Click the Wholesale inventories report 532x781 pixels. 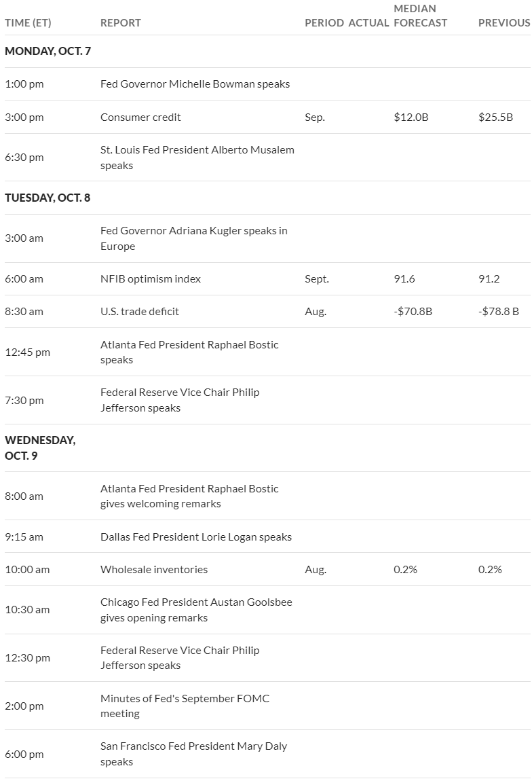pyautogui.click(x=154, y=569)
